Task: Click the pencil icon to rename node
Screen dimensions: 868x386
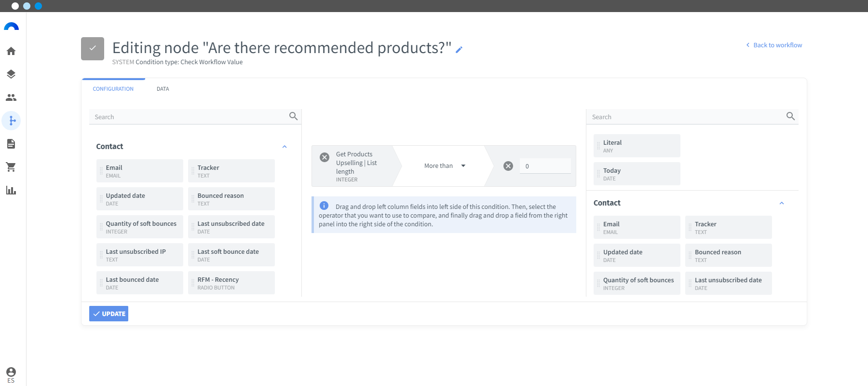Action: pyautogui.click(x=459, y=49)
